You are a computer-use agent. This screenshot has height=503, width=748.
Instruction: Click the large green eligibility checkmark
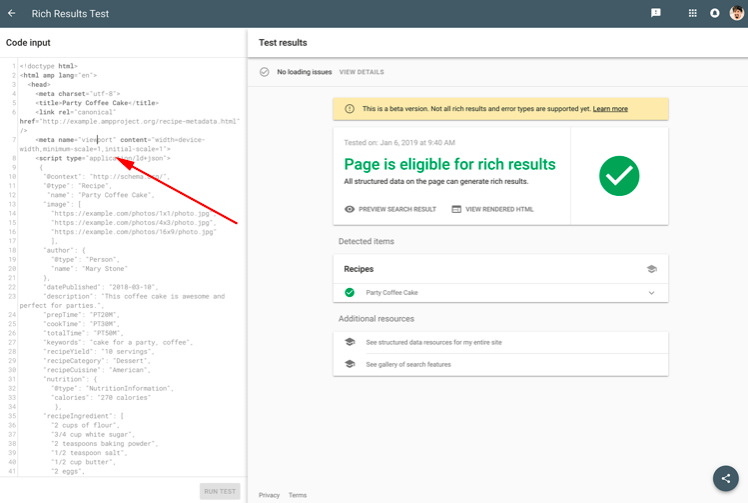pos(619,176)
